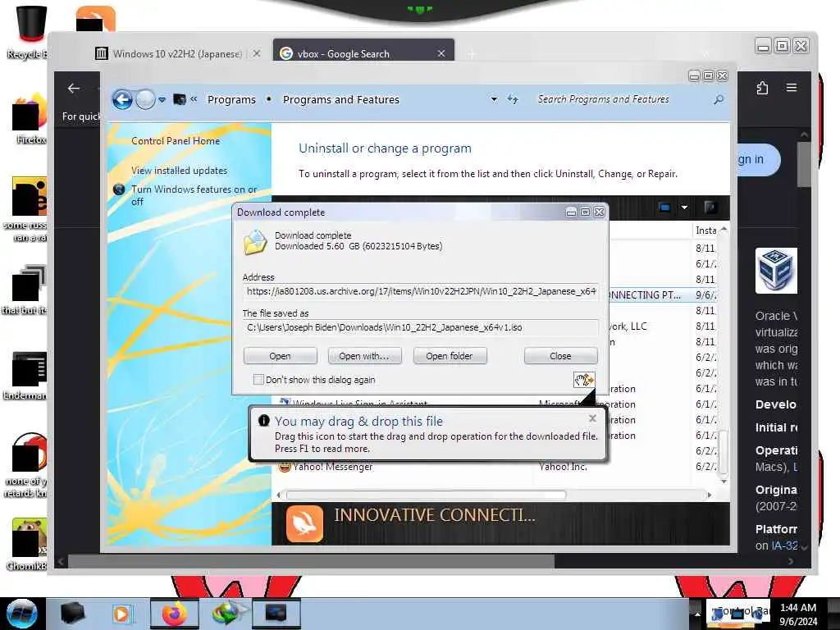Click the programs list vertical scrollbar
This screenshot has width=840, height=630.
click(724, 453)
